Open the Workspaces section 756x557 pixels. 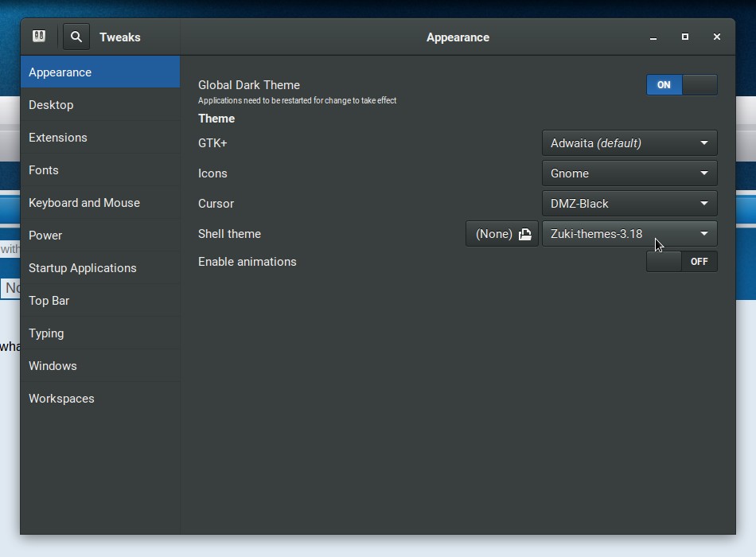click(61, 399)
